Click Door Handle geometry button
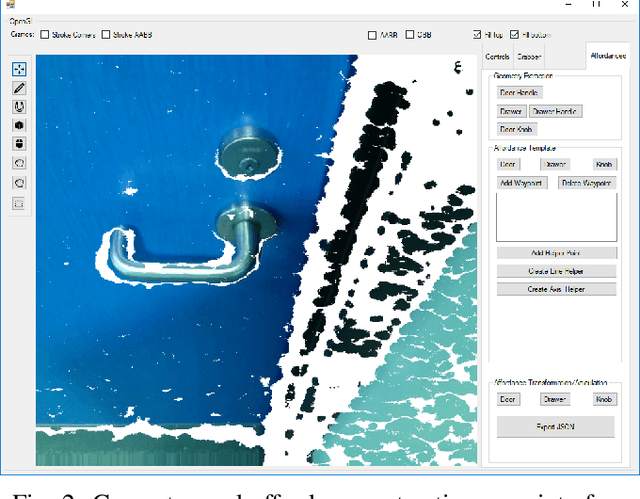This screenshot has width=640, height=499. tap(519, 93)
